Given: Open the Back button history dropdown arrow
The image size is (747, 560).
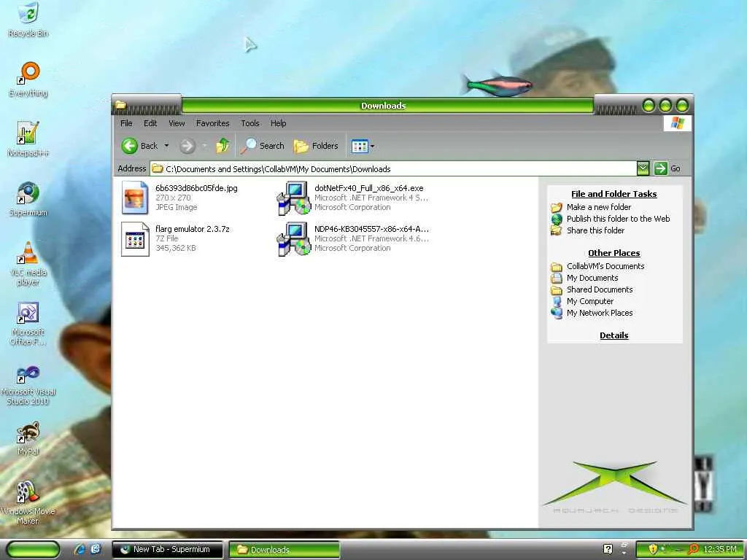Looking at the screenshot, I should tap(166, 146).
